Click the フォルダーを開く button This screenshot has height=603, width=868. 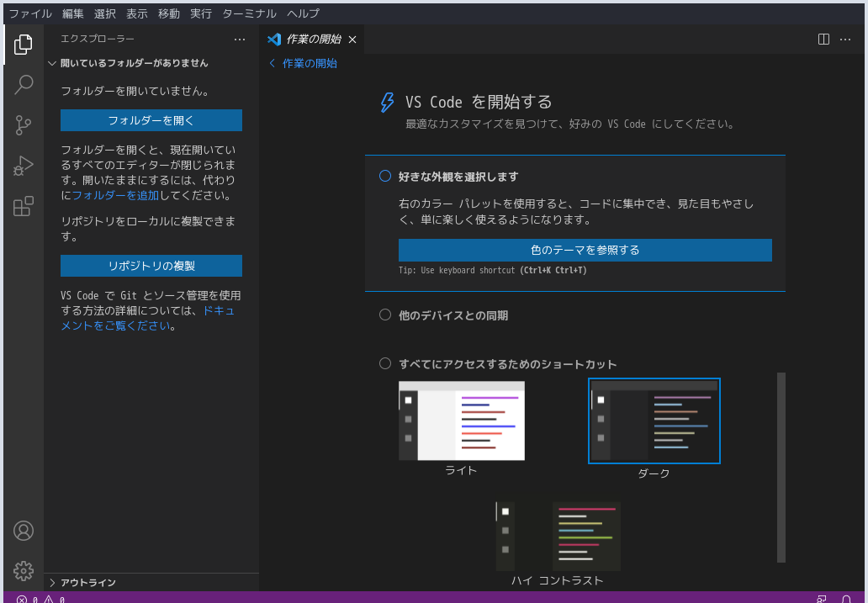[x=151, y=120]
